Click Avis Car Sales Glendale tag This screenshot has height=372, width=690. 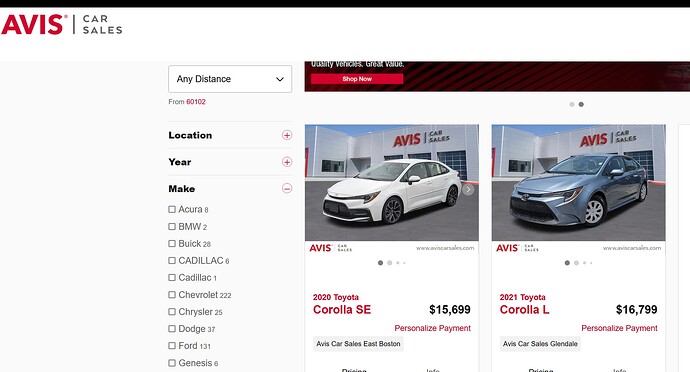540,344
